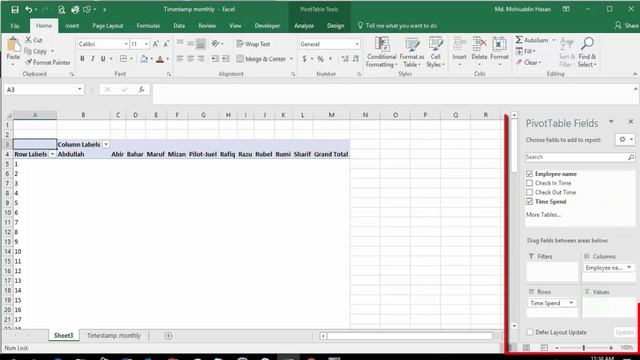The width and height of the screenshot is (640, 360).
Task: Add a new sheet with plus button
Action: pos(168,336)
